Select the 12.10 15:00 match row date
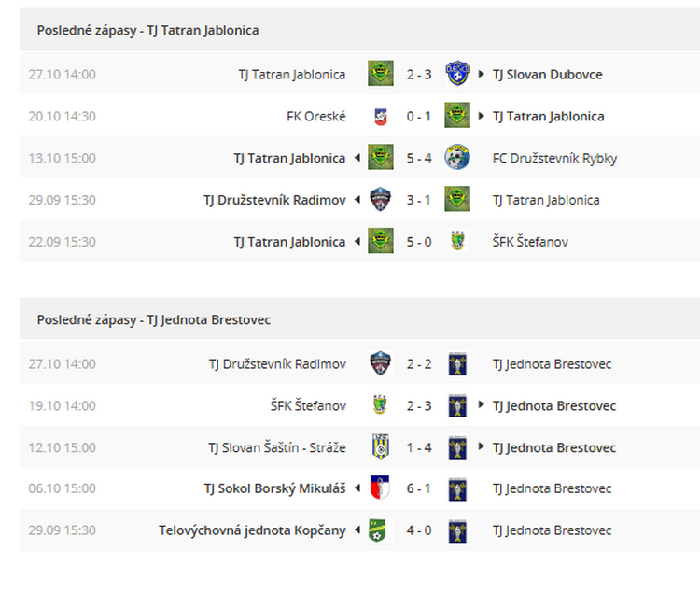Screen dimensions: 700x594 (x=62, y=447)
